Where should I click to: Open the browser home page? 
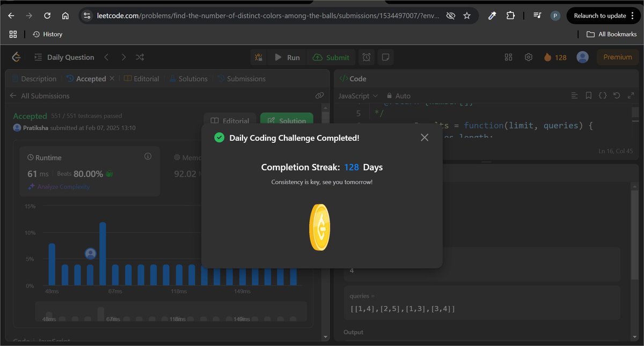pos(65,16)
